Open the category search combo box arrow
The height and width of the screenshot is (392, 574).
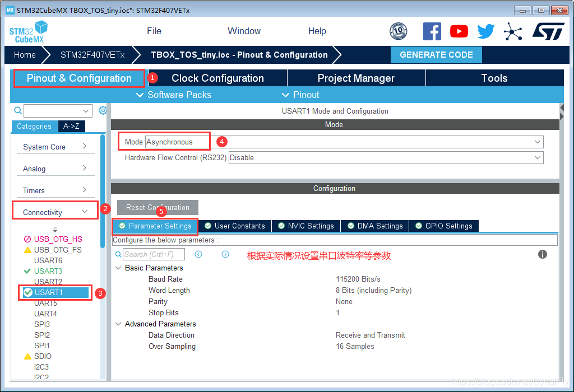pyautogui.click(x=86, y=111)
